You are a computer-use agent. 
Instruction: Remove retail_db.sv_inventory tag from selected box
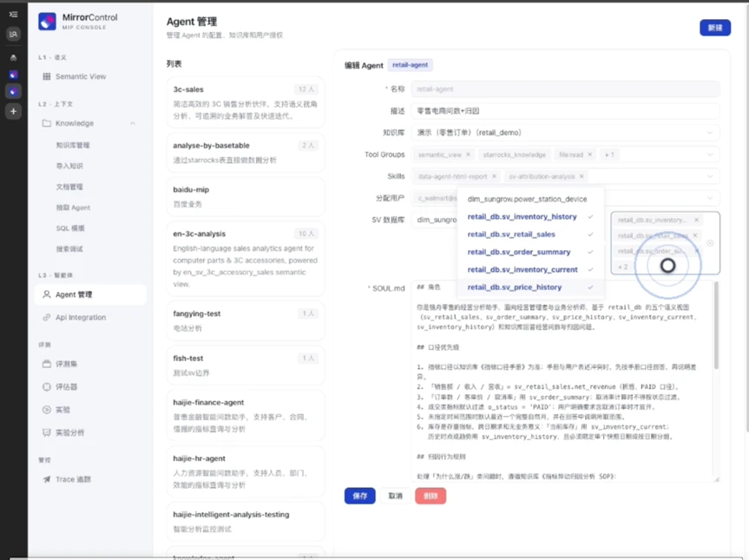(696, 220)
